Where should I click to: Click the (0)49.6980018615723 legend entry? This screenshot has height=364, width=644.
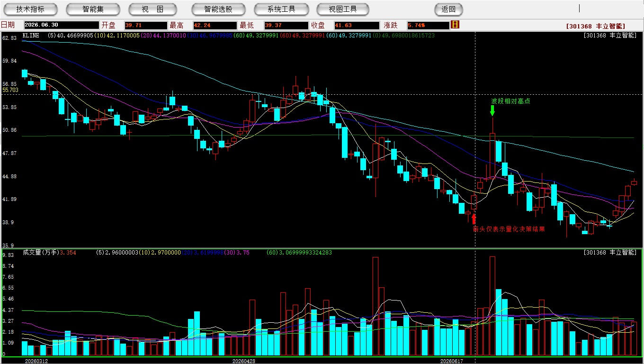pyautogui.click(x=403, y=36)
